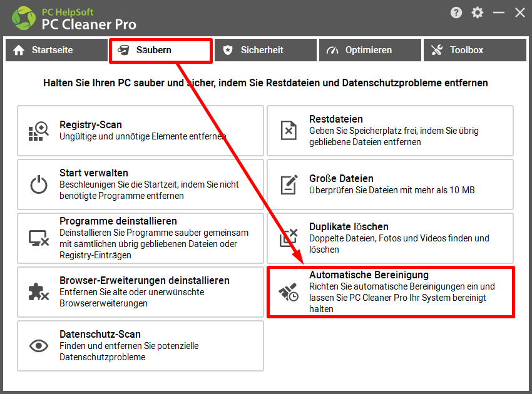
Task: Open the Toolbox tab
Action: tap(474, 50)
